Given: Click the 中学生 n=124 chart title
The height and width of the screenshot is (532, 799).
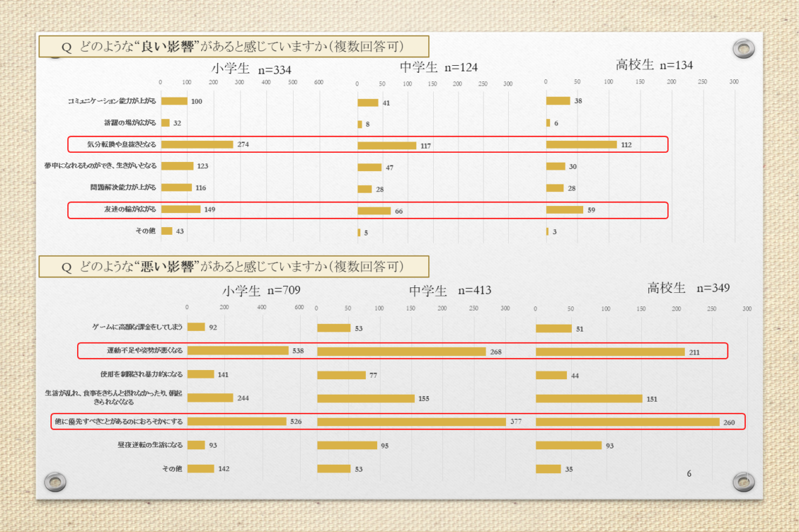Looking at the screenshot, I should point(438,67).
